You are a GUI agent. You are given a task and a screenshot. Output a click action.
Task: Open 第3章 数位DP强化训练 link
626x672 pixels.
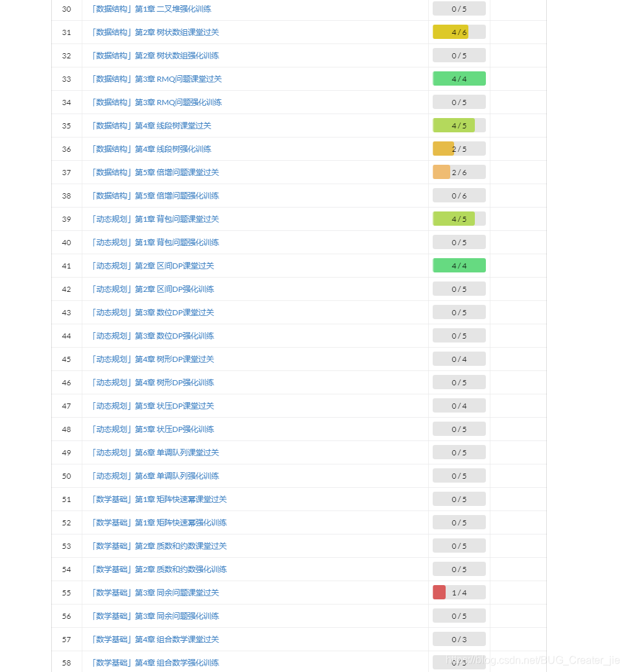[x=153, y=336]
